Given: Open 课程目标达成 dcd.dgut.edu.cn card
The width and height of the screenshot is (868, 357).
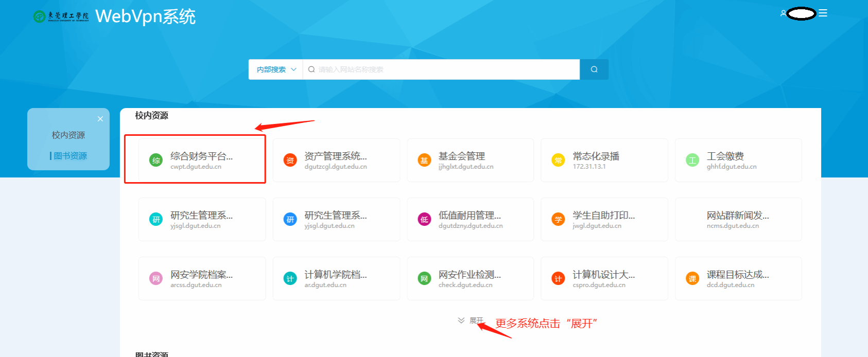Looking at the screenshot, I should 738,279.
